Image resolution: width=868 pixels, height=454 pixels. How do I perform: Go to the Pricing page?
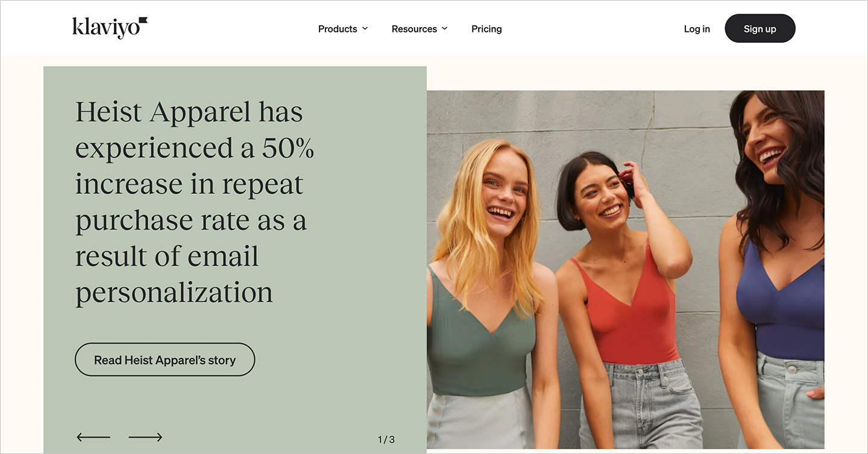pos(486,29)
